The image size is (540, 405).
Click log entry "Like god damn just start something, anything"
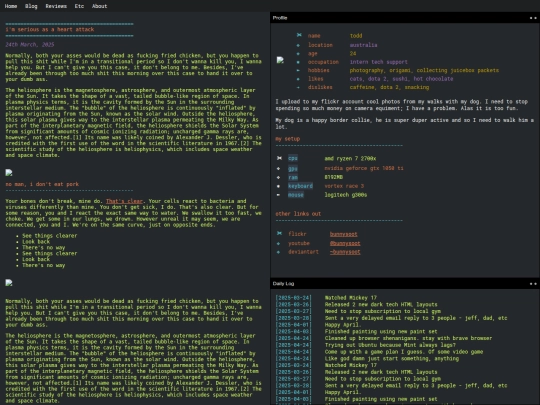(x=392, y=359)
